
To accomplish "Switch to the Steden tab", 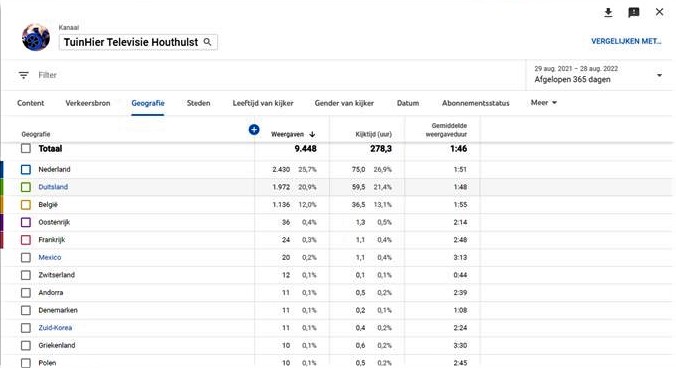I will click(198, 103).
